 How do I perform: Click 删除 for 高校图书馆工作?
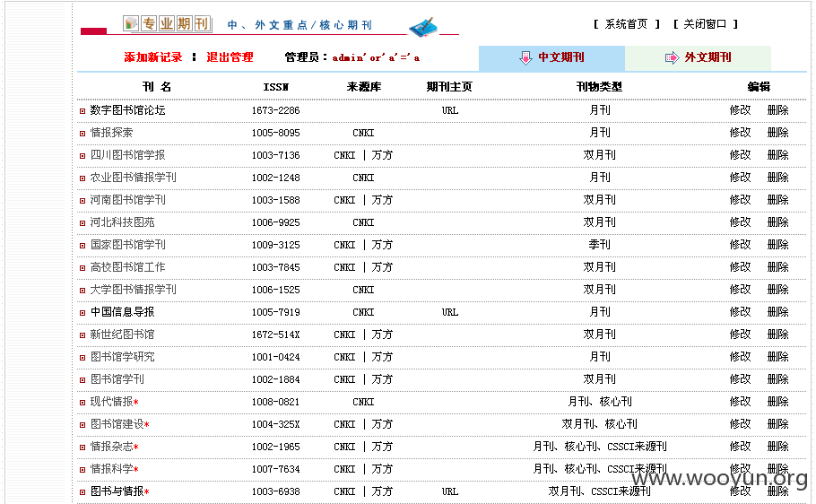tap(778, 267)
